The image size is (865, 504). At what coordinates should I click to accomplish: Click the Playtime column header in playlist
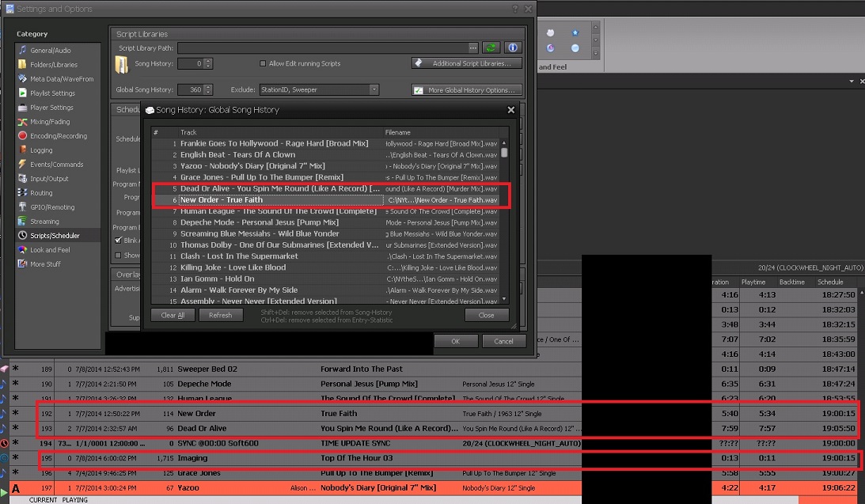point(753,282)
